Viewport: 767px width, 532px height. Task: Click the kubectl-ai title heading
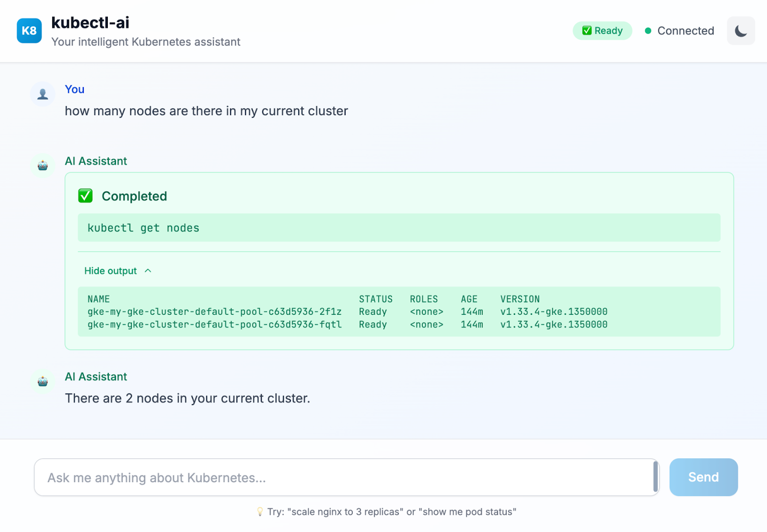(x=90, y=23)
